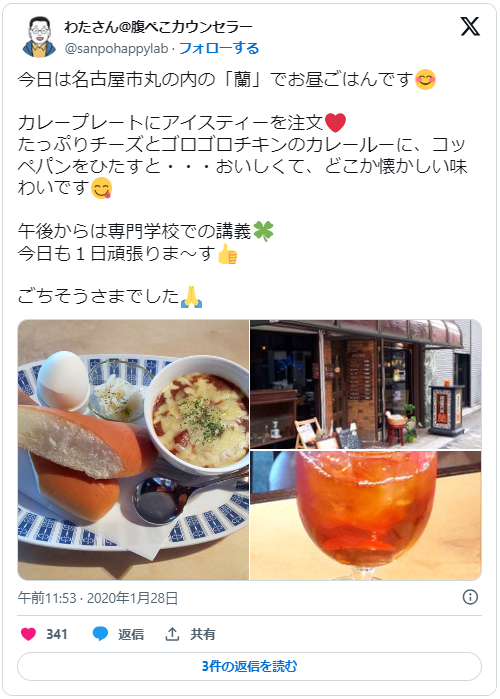Screen dimensions: 500x699
Task: Click the tweet body text
Action: (243, 187)
